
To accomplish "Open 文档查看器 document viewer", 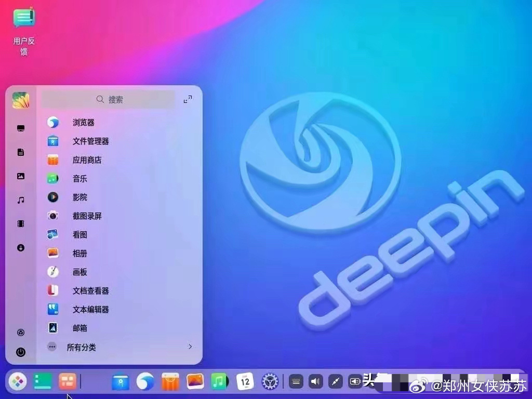I will [x=119, y=290].
